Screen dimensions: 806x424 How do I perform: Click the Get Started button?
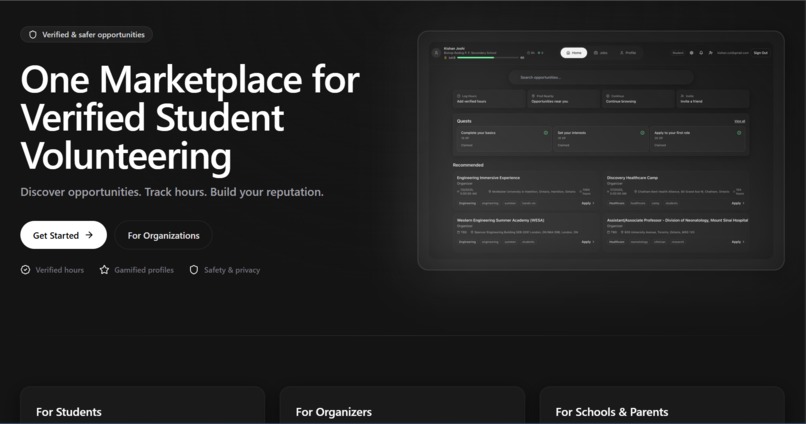63,235
